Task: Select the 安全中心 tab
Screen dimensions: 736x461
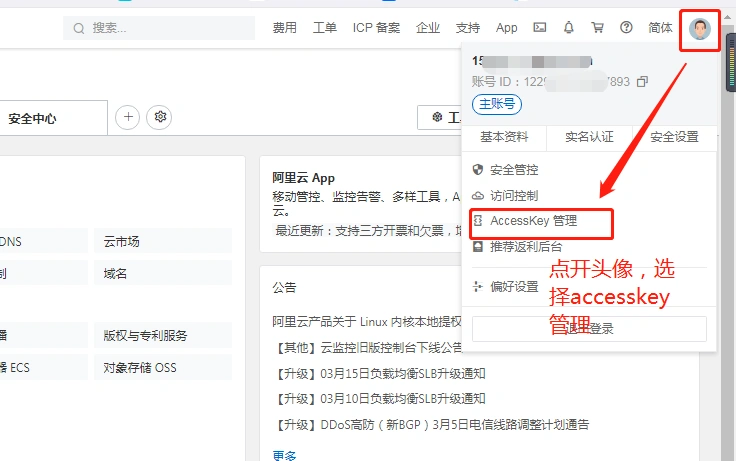Action: [54, 118]
